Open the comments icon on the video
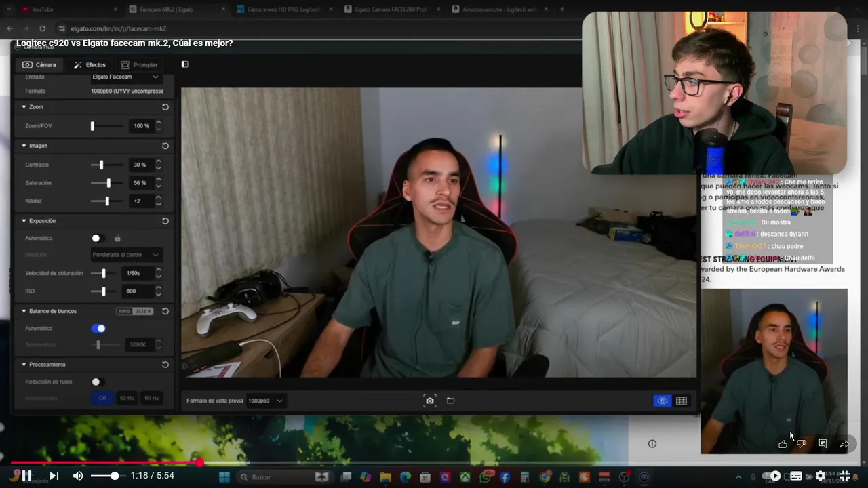Image resolution: width=868 pixels, height=488 pixels. [823, 444]
